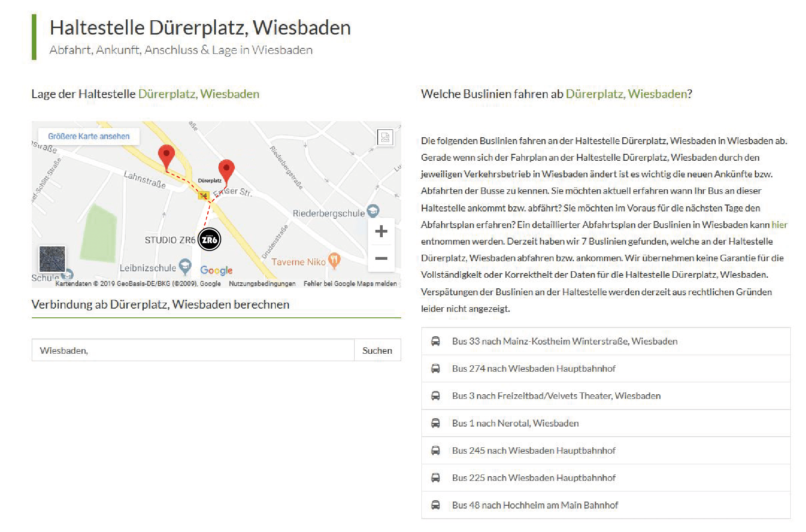This screenshot has height=532, width=806.
Task: Focus the Wiesbaden connection search field
Action: click(x=193, y=350)
